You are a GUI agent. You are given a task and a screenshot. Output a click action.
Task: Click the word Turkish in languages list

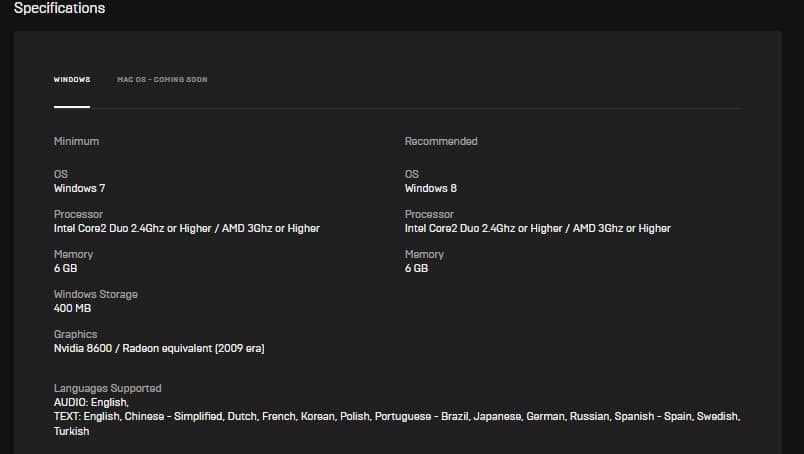[71, 431]
